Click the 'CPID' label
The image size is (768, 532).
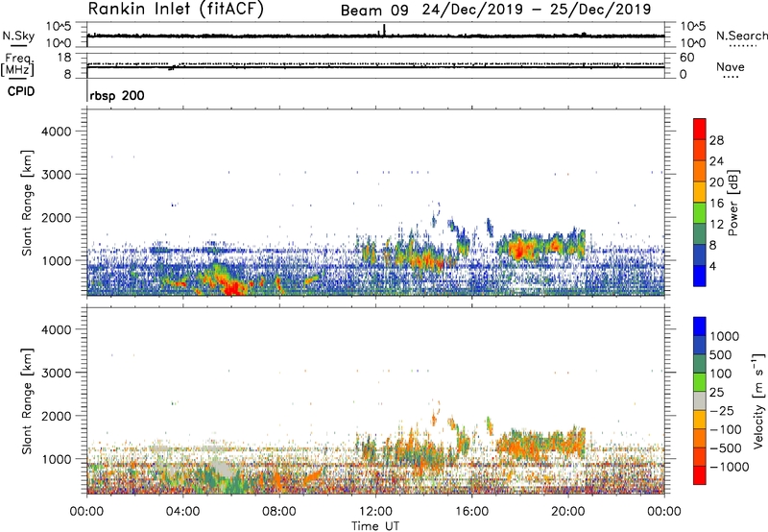pyautogui.click(x=21, y=91)
